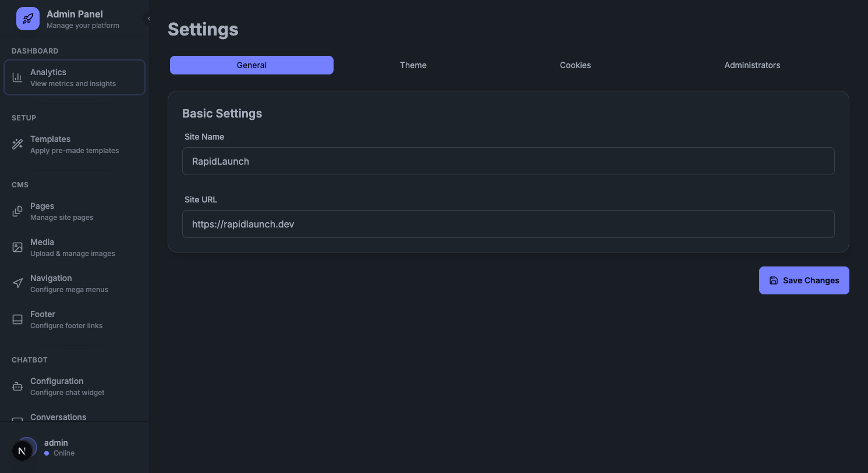This screenshot has width=868, height=473.
Task: Click the Admin Panel title
Action: (x=75, y=14)
